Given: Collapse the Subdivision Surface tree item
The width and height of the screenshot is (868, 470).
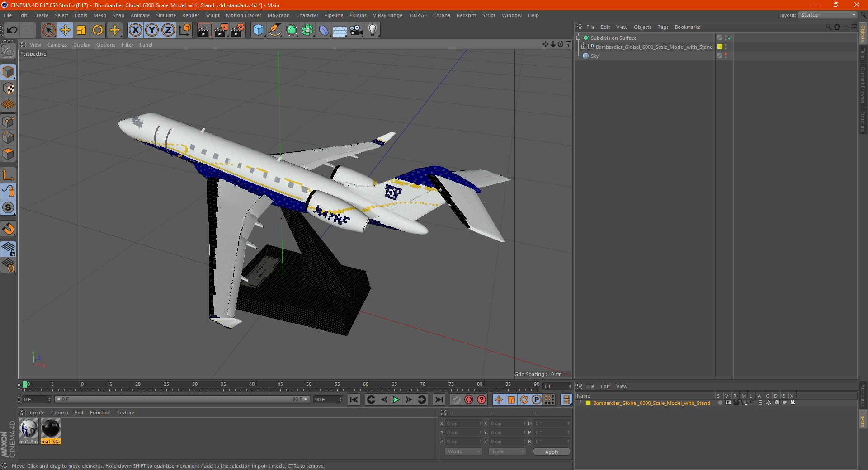Looking at the screenshot, I should (578, 38).
